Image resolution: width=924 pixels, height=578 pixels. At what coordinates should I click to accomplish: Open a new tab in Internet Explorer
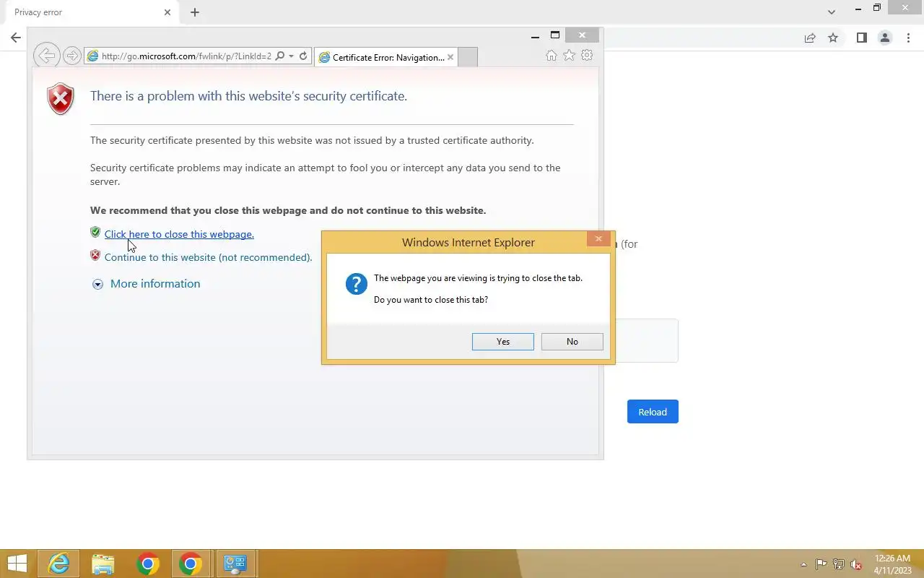pos(468,57)
